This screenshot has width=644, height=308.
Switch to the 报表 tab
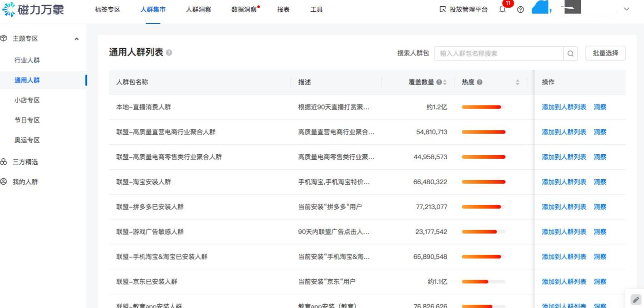(282, 9)
